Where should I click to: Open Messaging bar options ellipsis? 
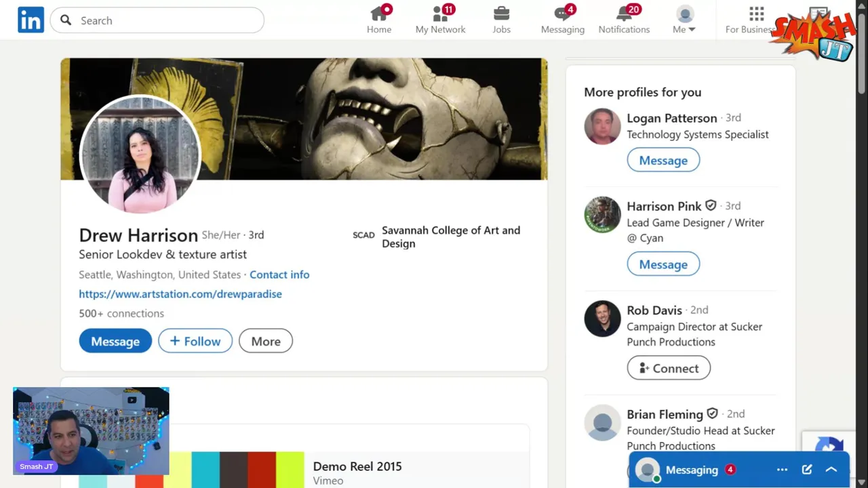pos(782,470)
